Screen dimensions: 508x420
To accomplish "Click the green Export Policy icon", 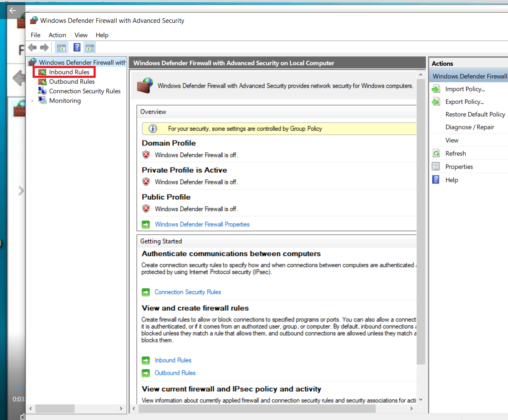I will point(436,102).
